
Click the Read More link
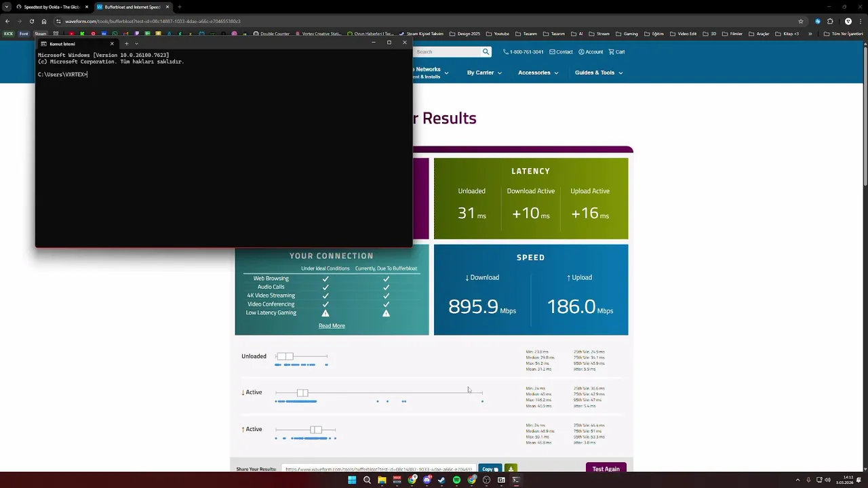[332, 325]
